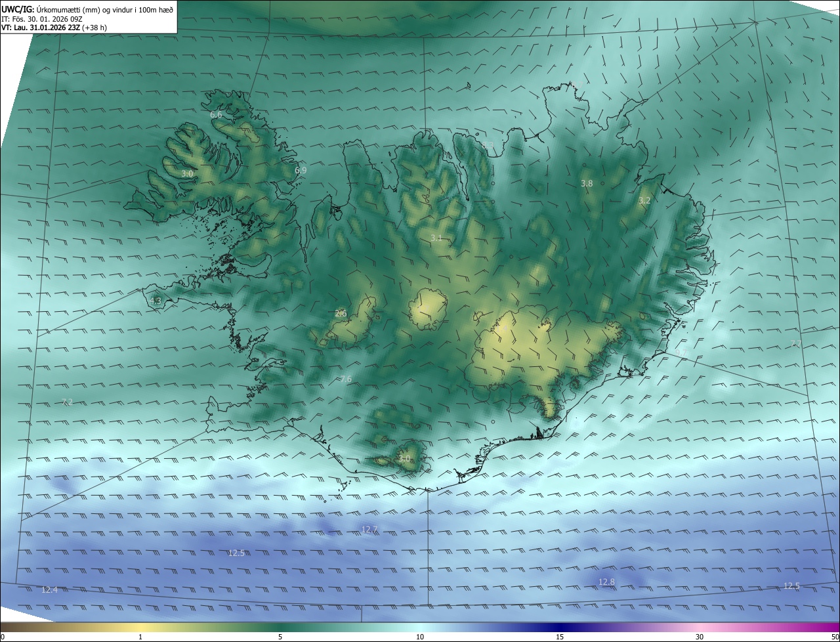Select the 'IT: Fös. 30. 01. 2026 09Z' line
This screenshot has height=642, width=840.
click(41, 18)
